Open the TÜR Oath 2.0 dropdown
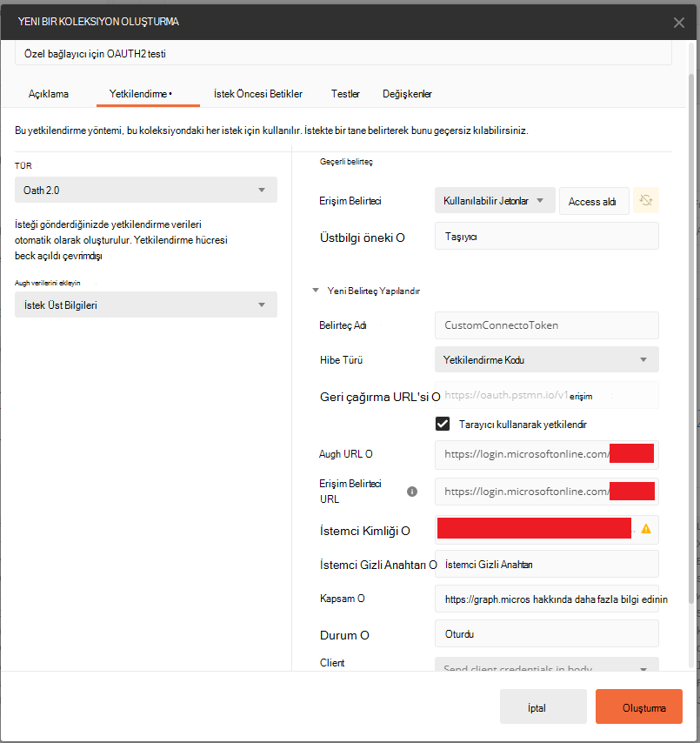Viewport: 700px width, 743px height. [146, 190]
